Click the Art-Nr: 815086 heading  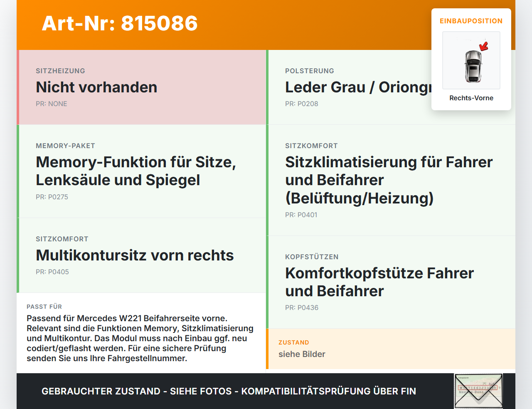click(120, 23)
